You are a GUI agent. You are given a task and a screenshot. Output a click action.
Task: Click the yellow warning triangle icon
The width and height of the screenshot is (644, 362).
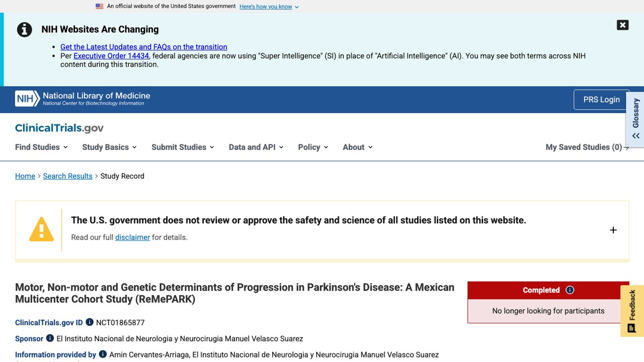click(x=41, y=229)
